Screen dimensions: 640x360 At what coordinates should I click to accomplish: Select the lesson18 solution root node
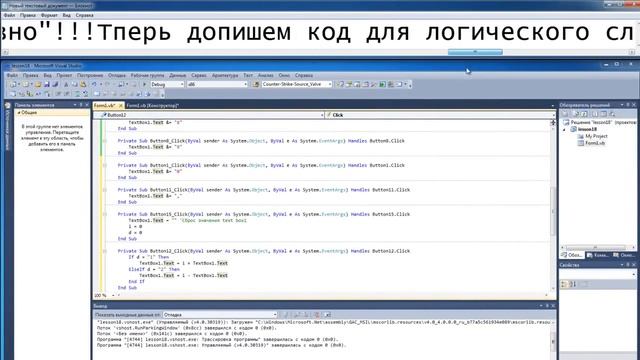pos(600,122)
